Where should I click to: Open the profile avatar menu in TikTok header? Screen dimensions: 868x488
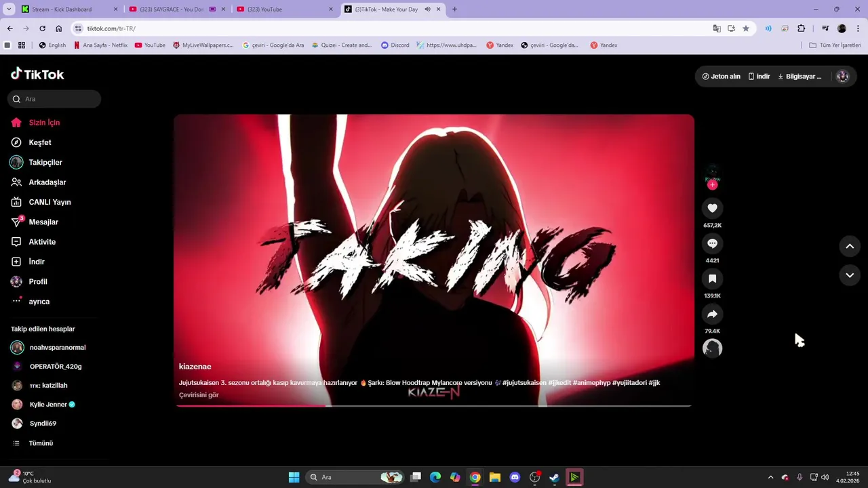843,77
